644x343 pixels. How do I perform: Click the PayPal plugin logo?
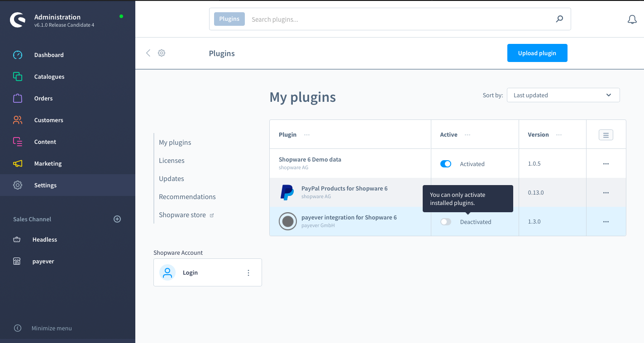point(287,192)
